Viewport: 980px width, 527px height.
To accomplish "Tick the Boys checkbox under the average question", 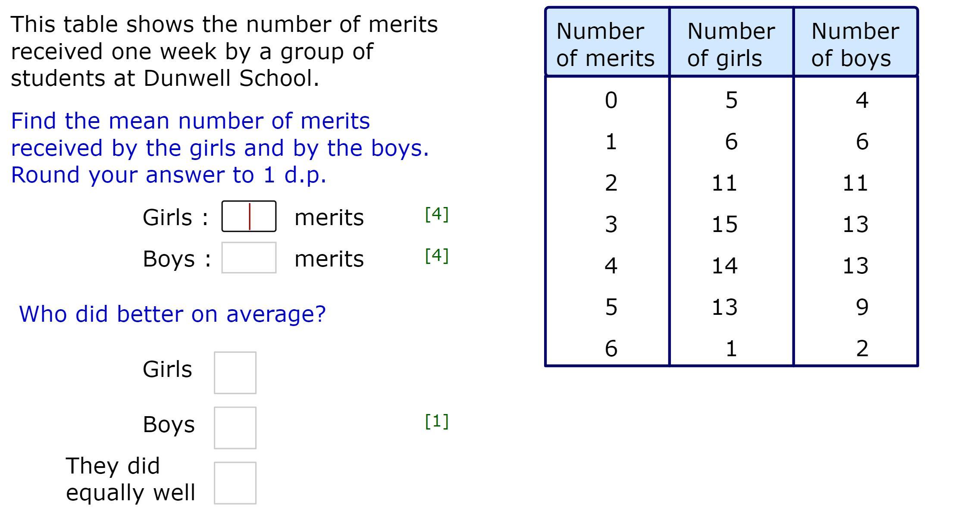I will (235, 428).
